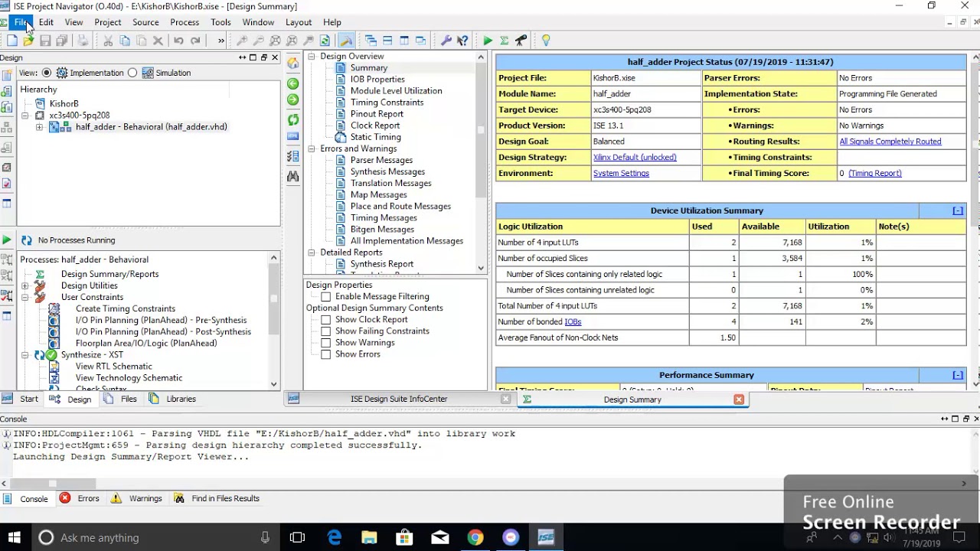Select the Simulation view radio button
Viewport: 980px width, 551px height.
[132, 73]
